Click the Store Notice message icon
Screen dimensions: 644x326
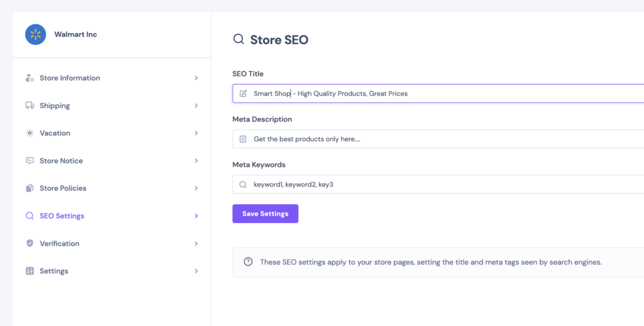(30, 160)
